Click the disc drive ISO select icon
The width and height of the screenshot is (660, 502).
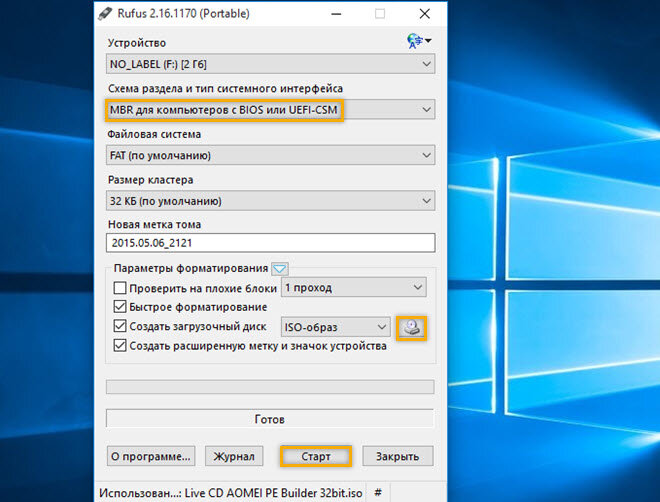coord(411,327)
